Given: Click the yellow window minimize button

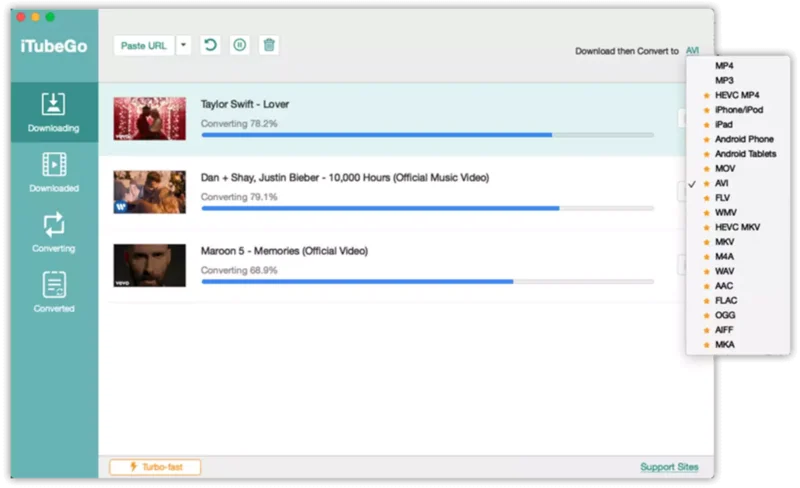Looking at the screenshot, I should 35,17.
